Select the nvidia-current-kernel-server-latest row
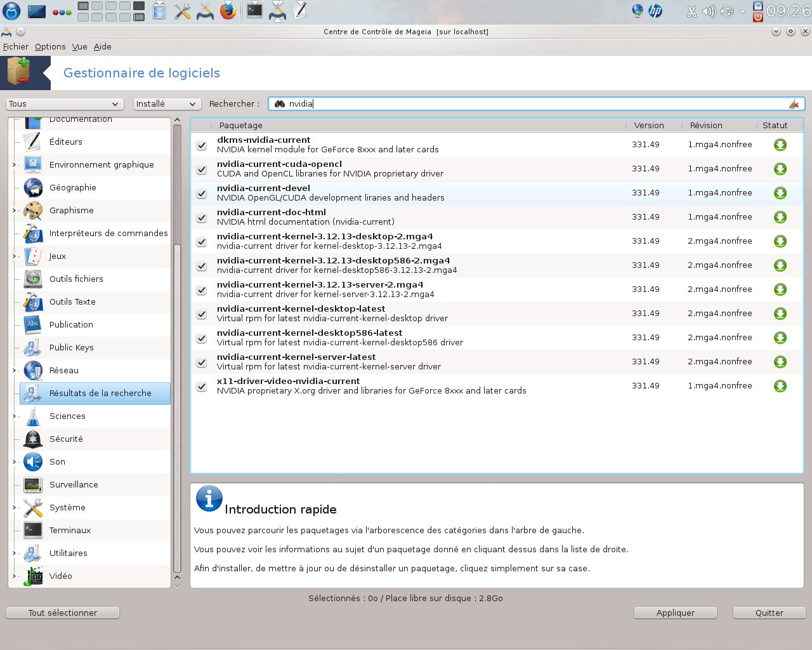The width and height of the screenshot is (812, 650). click(497, 362)
